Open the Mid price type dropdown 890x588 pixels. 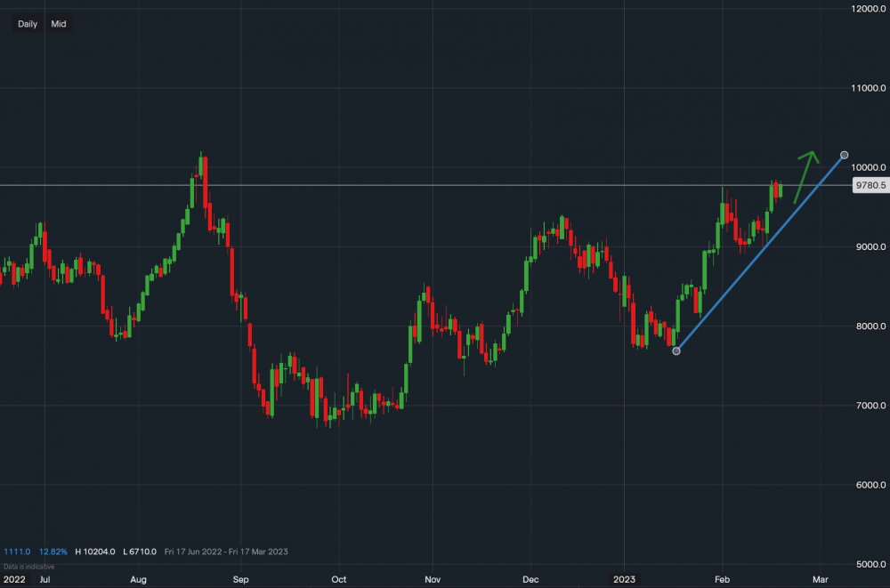tap(59, 24)
